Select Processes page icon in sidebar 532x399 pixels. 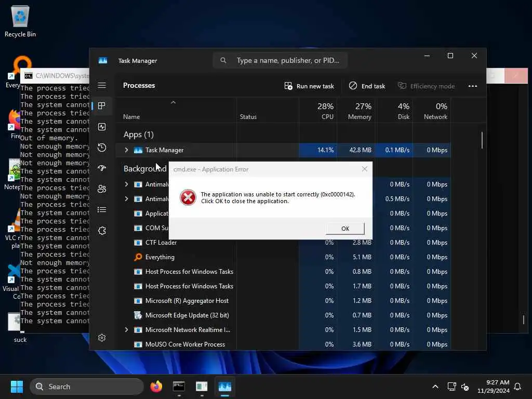pos(101,106)
